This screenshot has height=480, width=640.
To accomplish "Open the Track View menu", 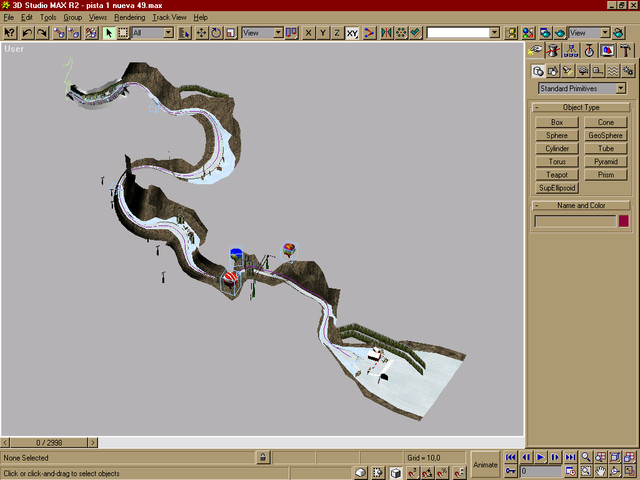I will (169, 18).
